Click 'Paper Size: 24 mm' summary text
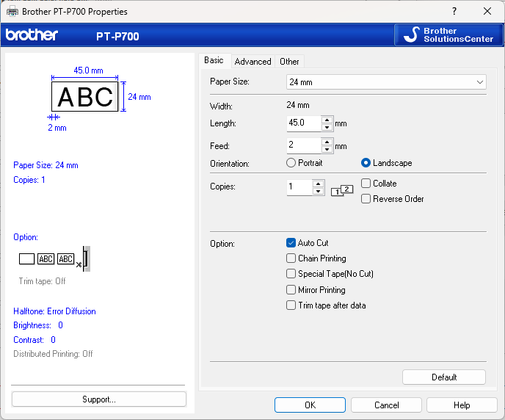This screenshot has height=420, width=505. point(46,165)
